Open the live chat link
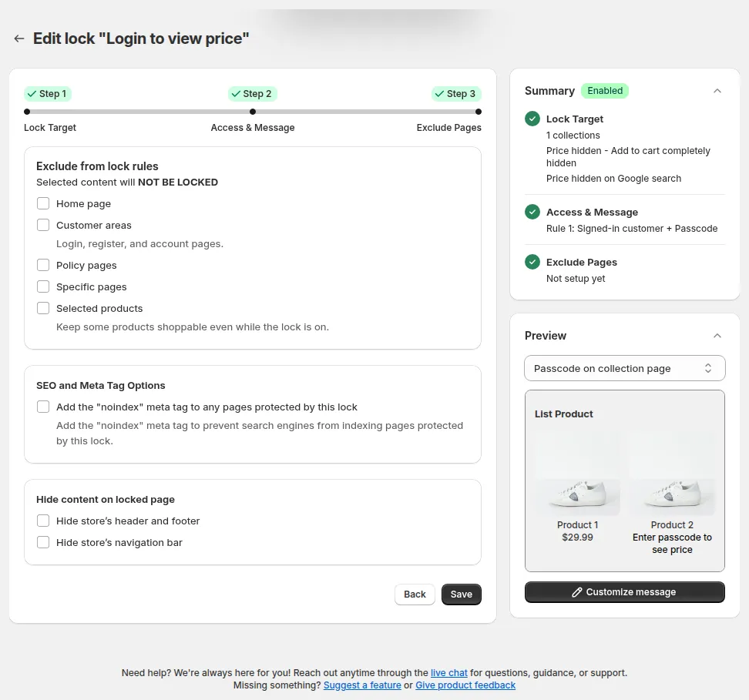 pos(449,673)
